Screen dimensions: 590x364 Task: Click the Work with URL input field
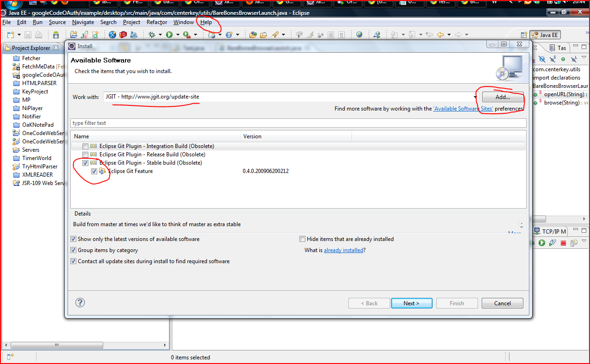coord(288,97)
